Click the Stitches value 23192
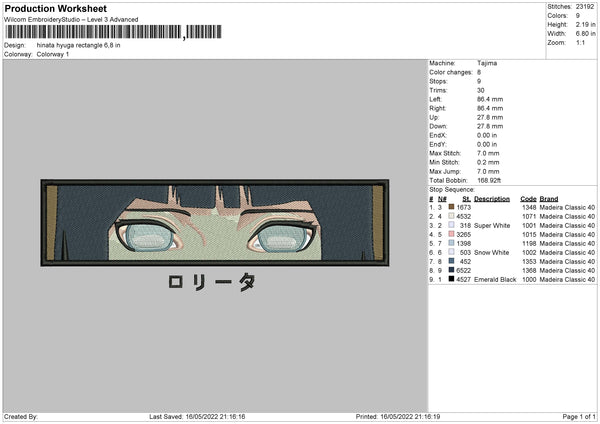Viewport: 600px width, 424px height. (585, 7)
